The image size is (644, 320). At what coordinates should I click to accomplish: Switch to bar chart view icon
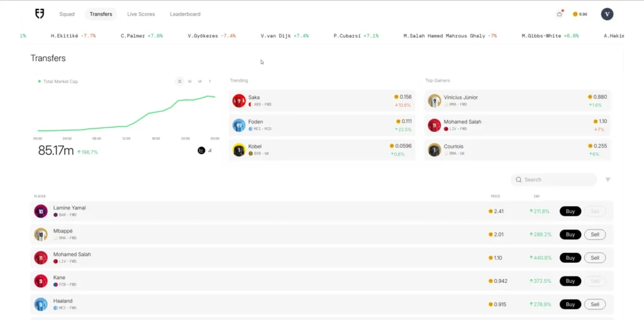coord(210,150)
